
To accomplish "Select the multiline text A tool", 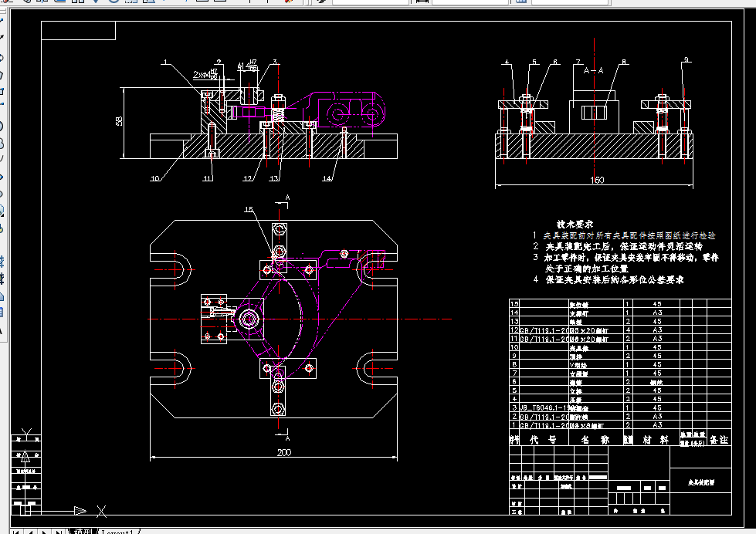I will [x=2, y=330].
